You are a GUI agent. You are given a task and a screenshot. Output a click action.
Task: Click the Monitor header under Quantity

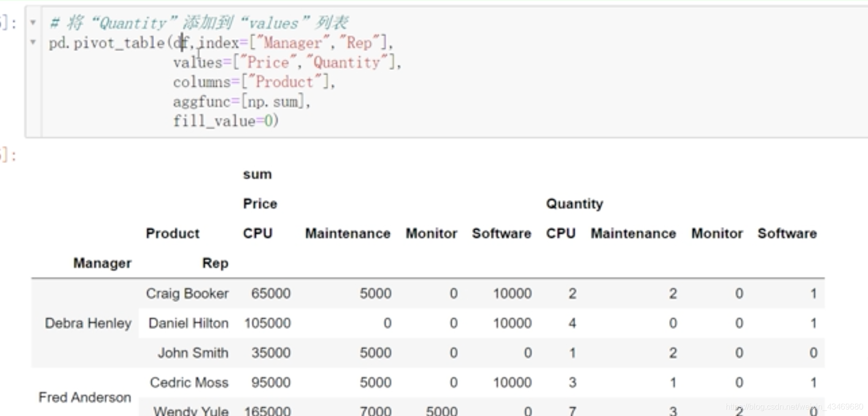[717, 233]
